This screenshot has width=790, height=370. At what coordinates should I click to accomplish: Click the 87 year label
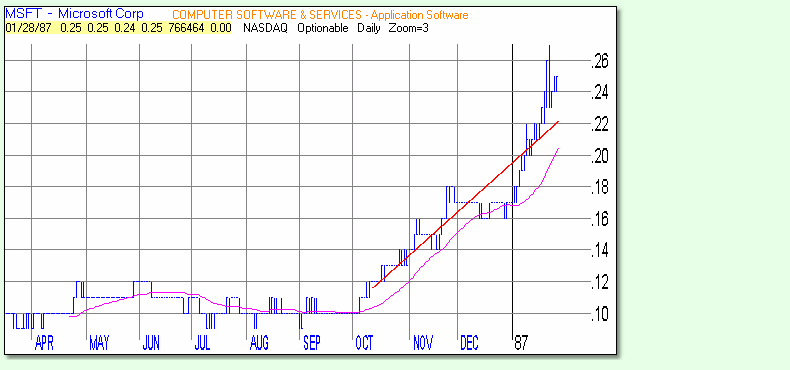coord(521,344)
